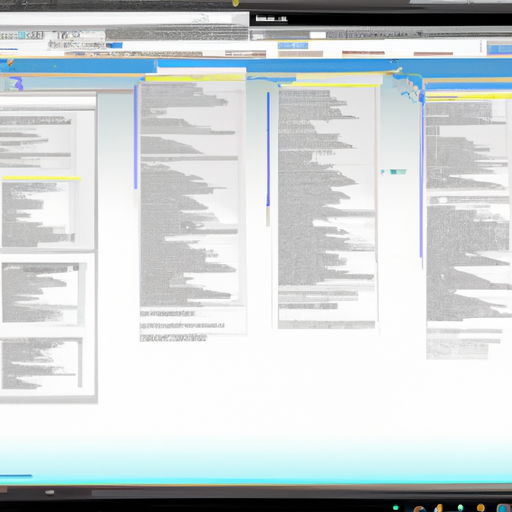Open the orange-blue round icon in the taskbar
Screen dimensions: 512x512
point(419,509)
